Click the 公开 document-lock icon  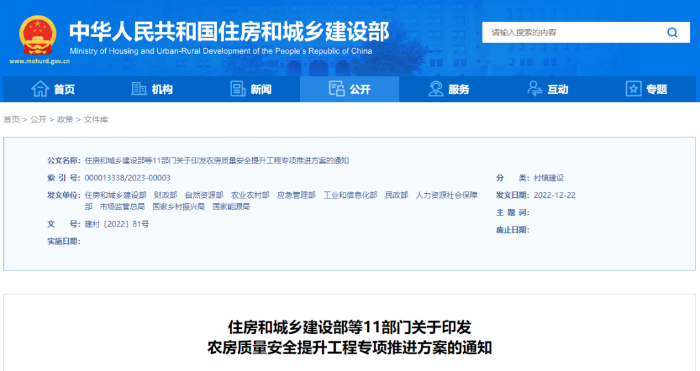tap(337, 89)
